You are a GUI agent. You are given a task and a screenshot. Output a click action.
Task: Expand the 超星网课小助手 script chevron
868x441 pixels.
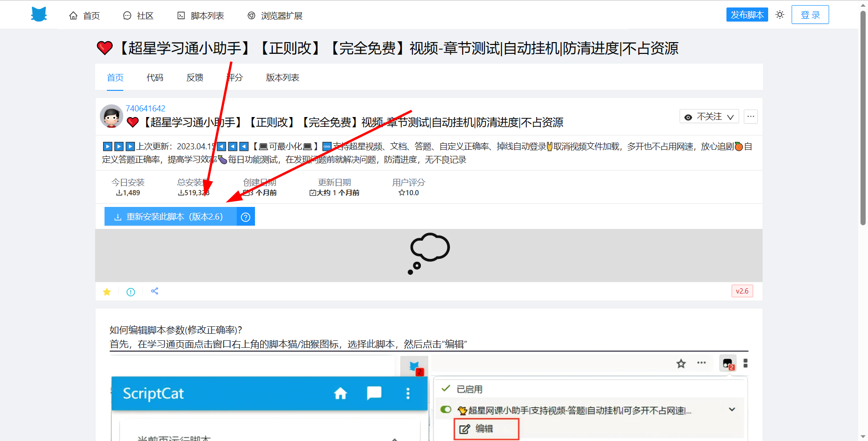point(732,410)
